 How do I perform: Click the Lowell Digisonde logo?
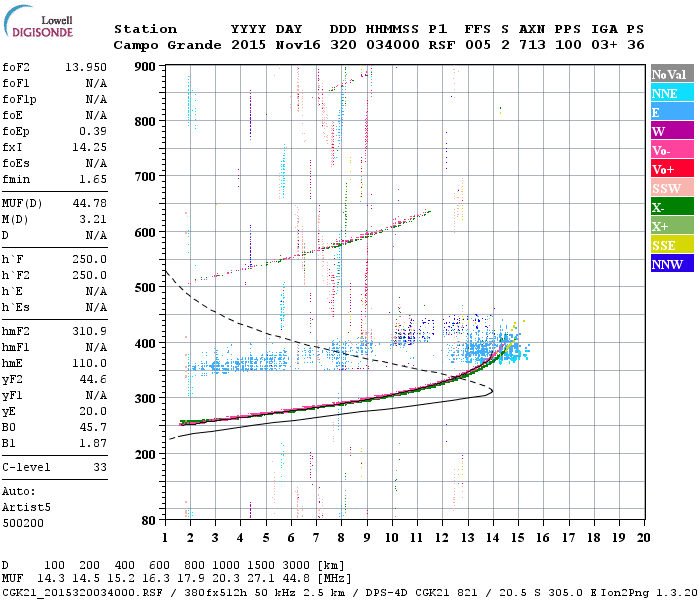38,22
